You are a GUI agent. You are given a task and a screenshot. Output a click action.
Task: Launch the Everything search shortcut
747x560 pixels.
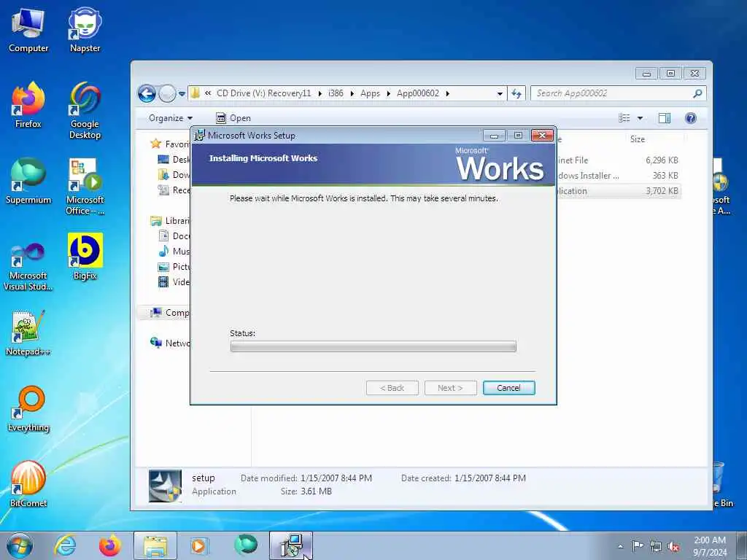[x=28, y=408]
